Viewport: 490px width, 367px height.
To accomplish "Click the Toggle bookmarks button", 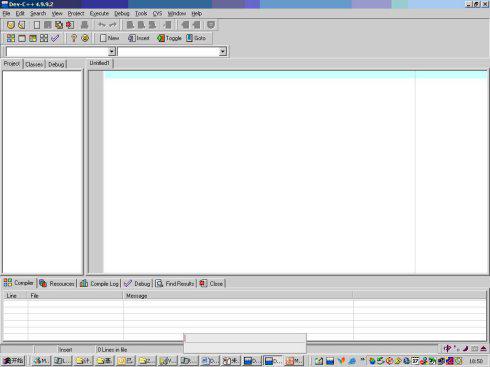I will 169,38.
